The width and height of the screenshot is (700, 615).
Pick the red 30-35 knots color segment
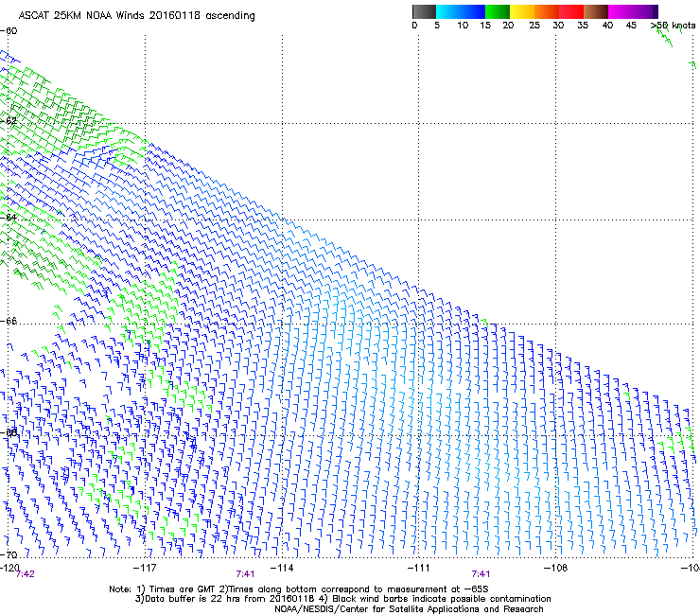pyautogui.click(x=571, y=11)
